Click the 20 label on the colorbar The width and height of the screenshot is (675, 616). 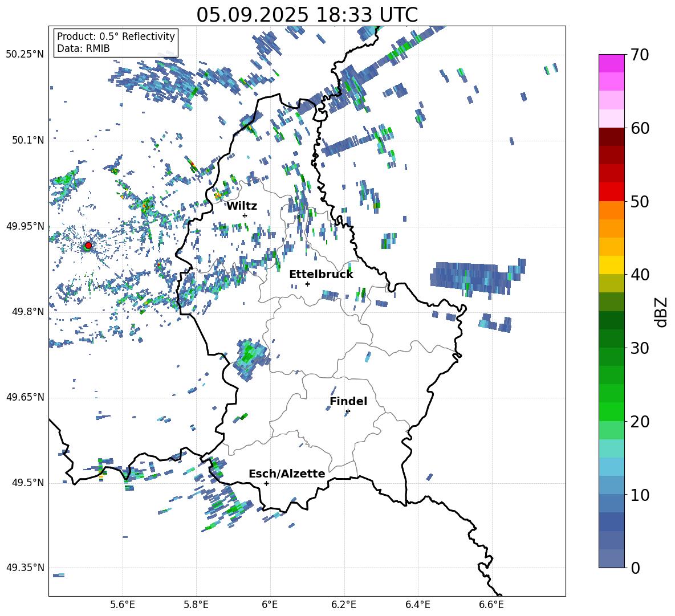[639, 422]
